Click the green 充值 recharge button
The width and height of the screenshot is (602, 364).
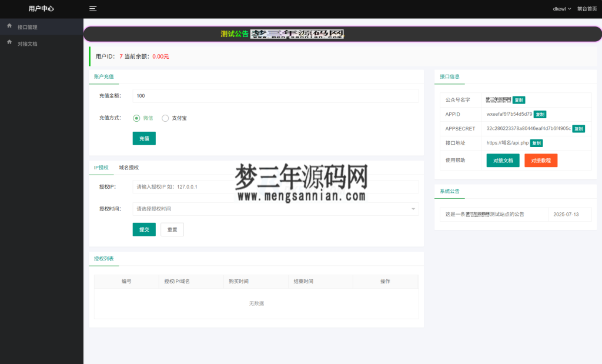tap(144, 138)
